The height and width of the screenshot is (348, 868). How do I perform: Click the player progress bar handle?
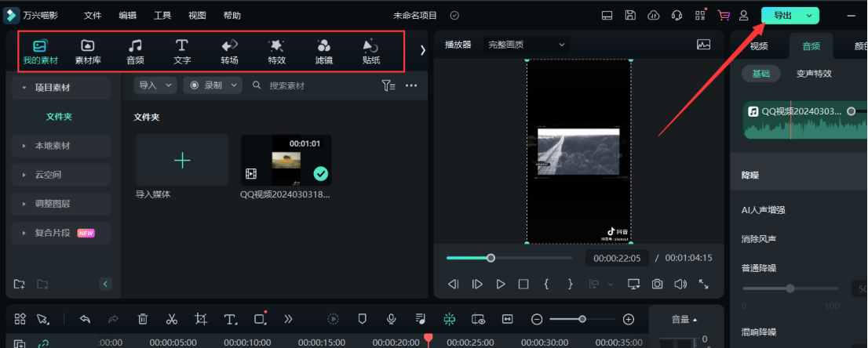pyautogui.click(x=491, y=258)
